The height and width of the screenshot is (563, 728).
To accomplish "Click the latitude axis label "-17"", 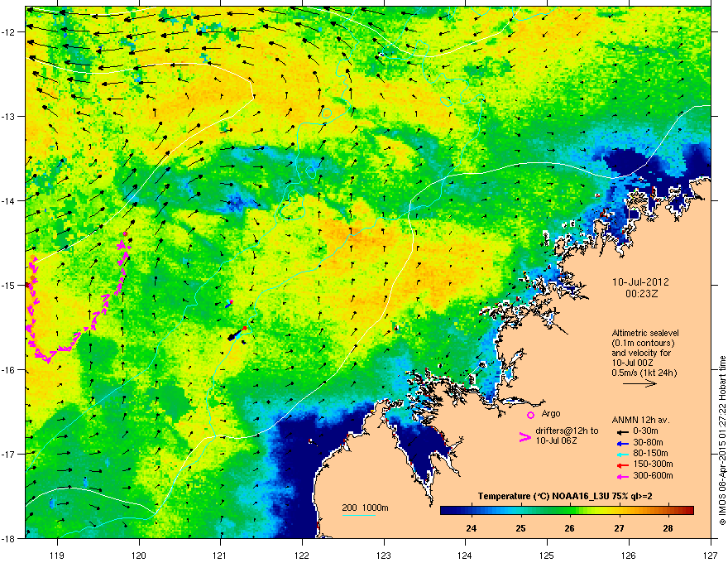I will pyautogui.click(x=9, y=454).
